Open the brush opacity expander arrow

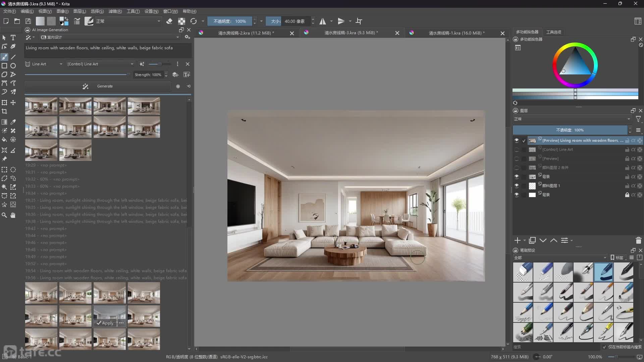coord(261,21)
